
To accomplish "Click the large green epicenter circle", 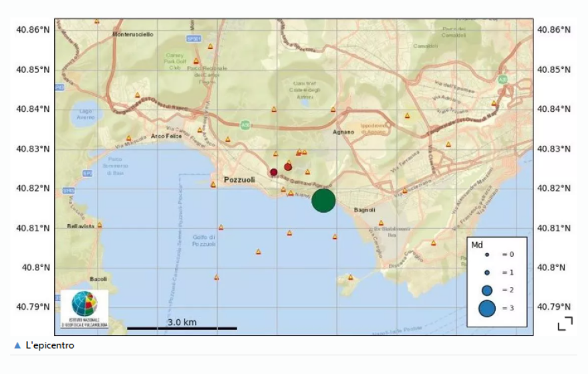I will coord(323,200).
